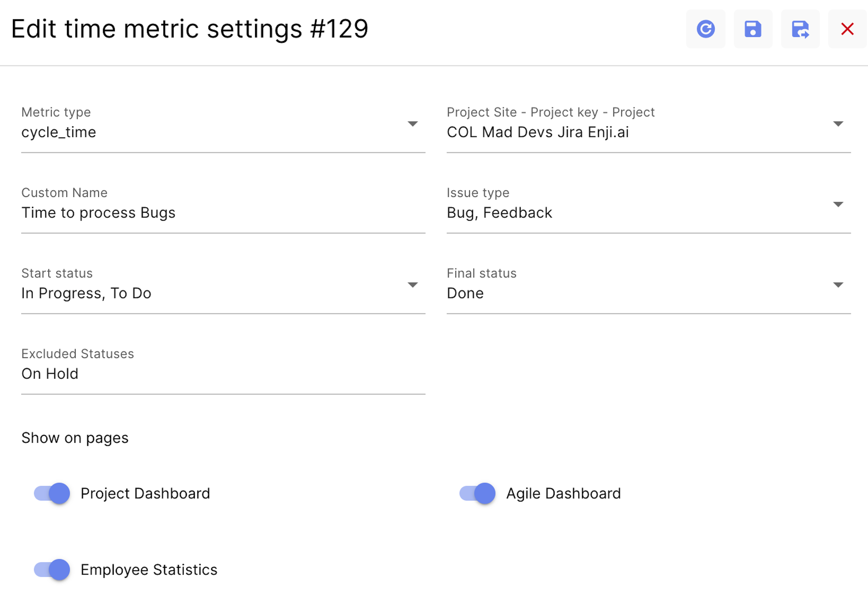This screenshot has width=868, height=604.
Task: Click the Done final status value
Action: coord(465,293)
